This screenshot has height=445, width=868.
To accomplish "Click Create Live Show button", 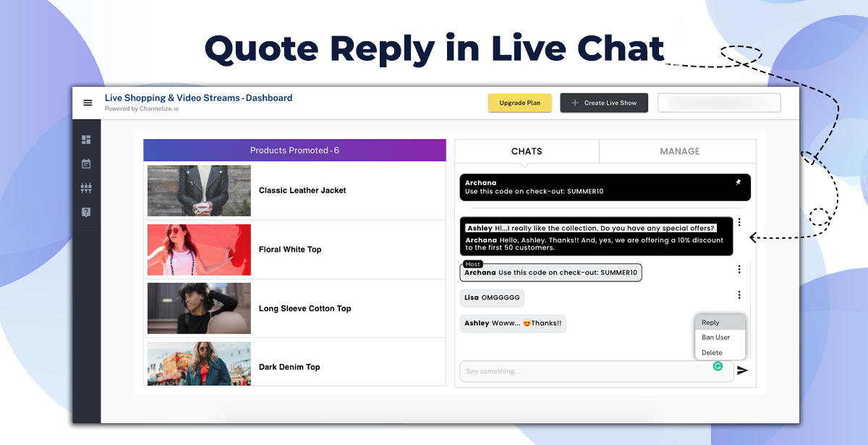I will tap(604, 103).
